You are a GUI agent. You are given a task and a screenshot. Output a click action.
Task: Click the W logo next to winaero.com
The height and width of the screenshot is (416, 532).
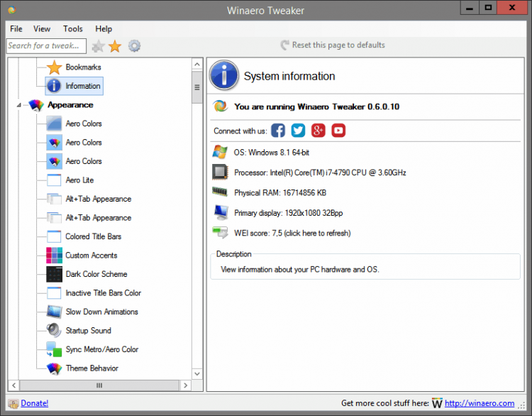437,403
